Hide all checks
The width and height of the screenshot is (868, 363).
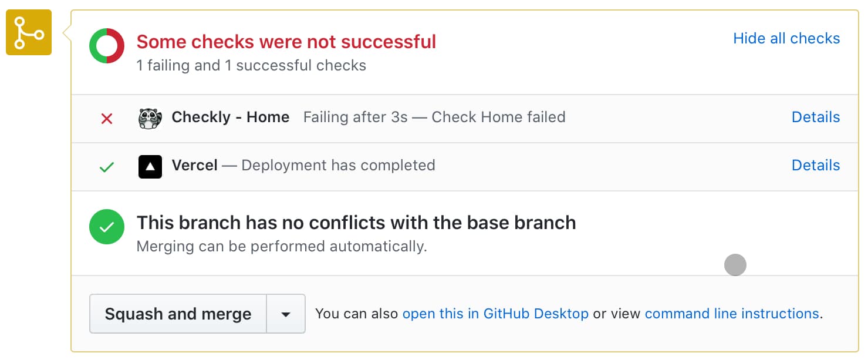pyautogui.click(x=786, y=39)
